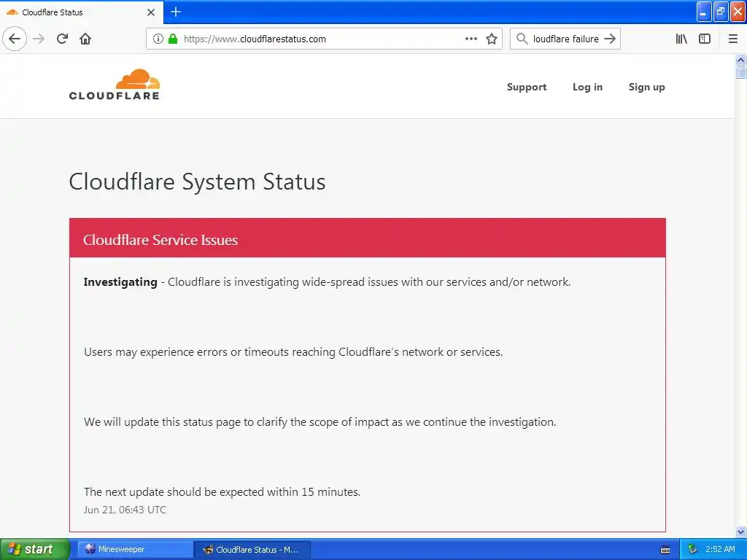Select the Cloudflare Status browser tab

click(x=82, y=12)
